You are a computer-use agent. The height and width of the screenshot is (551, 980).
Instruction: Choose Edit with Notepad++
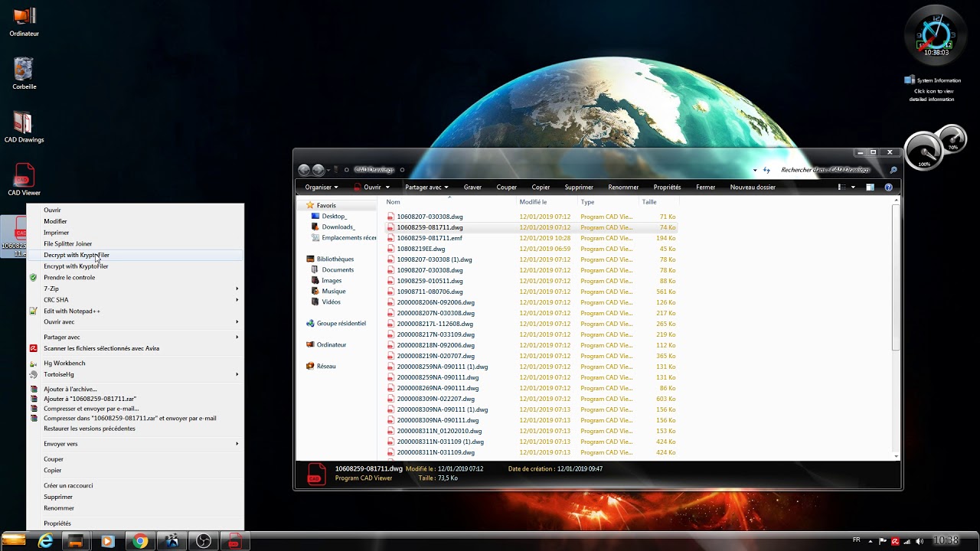(x=136, y=311)
